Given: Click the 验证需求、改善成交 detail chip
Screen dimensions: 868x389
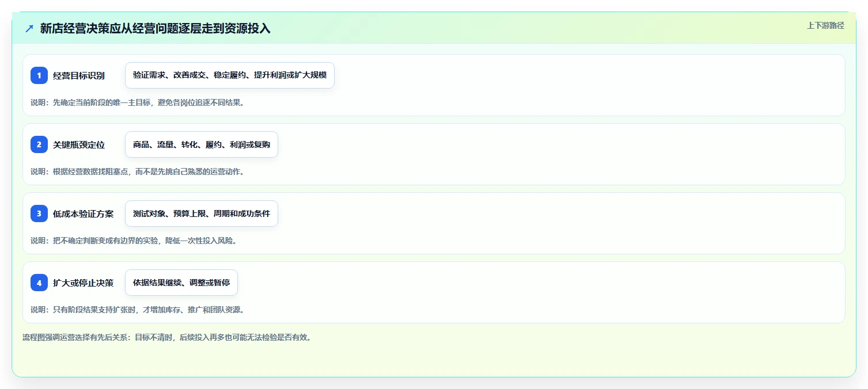Looking at the screenshot, I should 230,75.
